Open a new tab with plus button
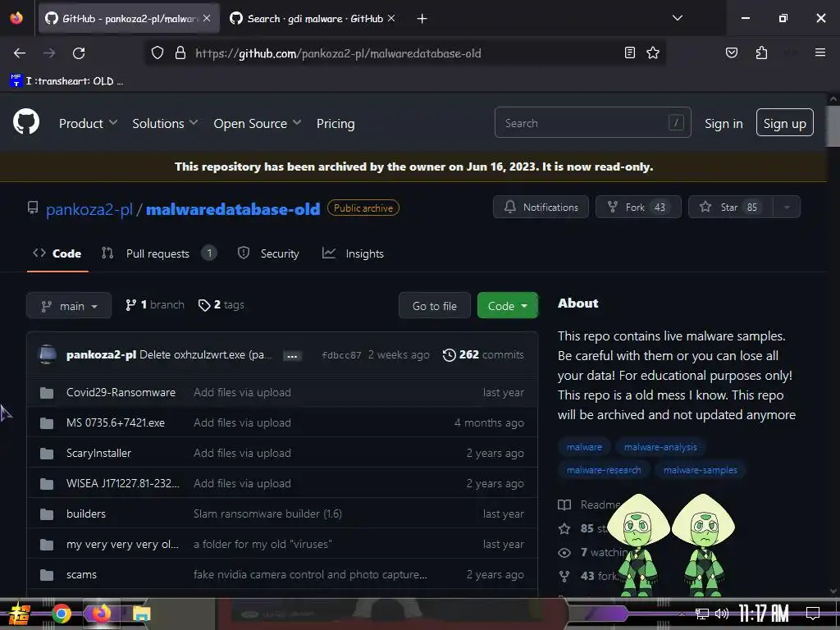Image resolution: width=840 pixels, height=630 pixels. point(422,19)
